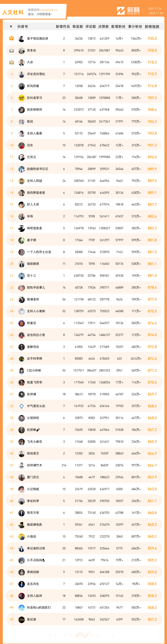Click the 新榜指数 column header
167x644 pixels.
(x=152, y=26)
